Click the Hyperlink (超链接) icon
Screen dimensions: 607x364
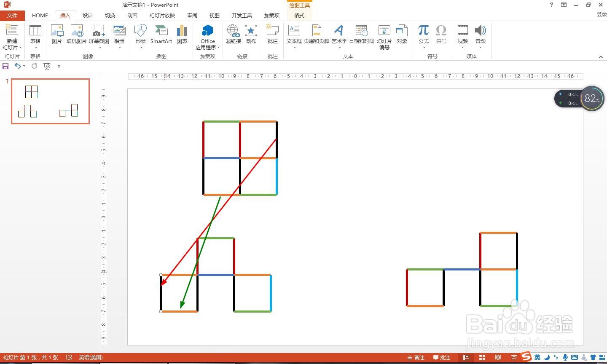click(233, 30)
